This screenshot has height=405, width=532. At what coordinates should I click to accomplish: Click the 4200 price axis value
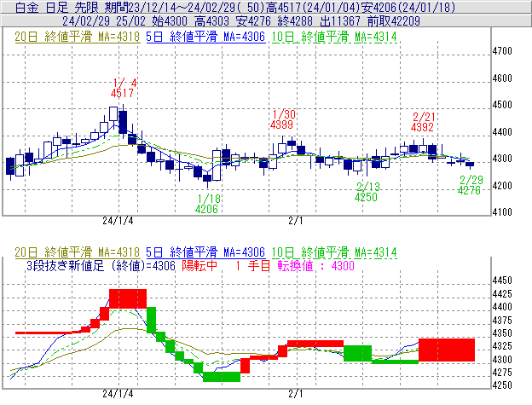point(502,186)
